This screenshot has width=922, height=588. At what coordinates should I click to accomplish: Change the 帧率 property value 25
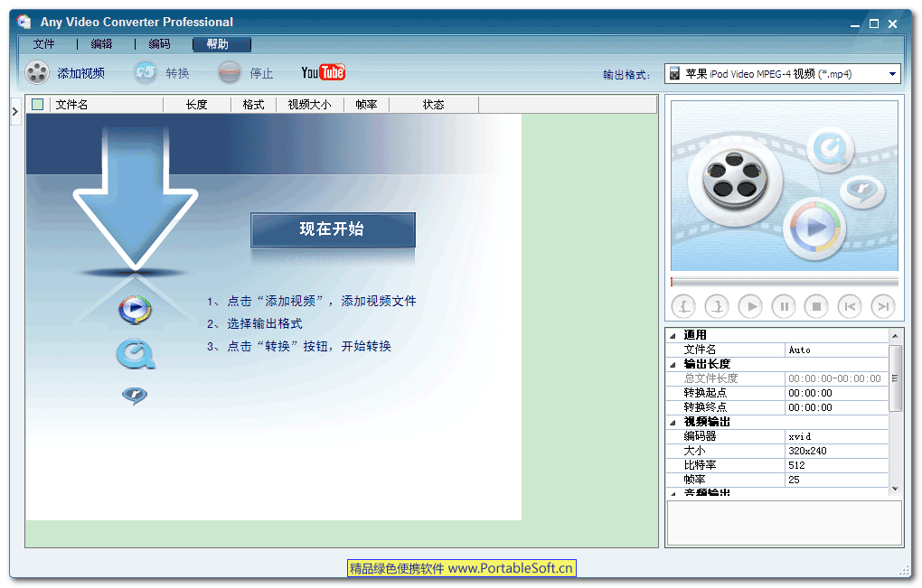click(x=836, y=480)
